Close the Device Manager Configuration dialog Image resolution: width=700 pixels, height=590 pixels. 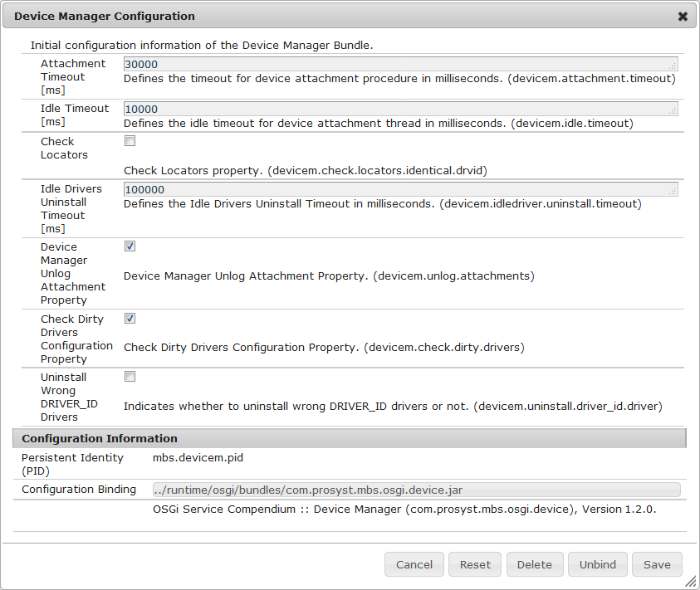[683, 17]
